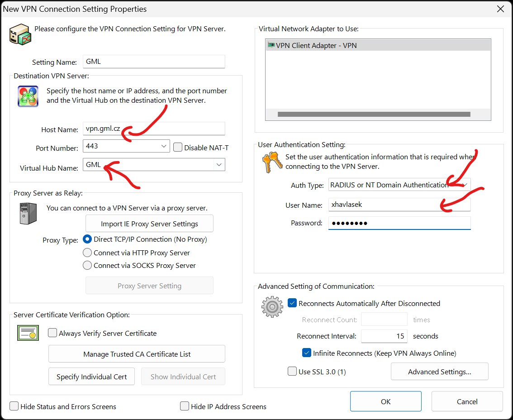Close the VPN properties dialog window
This screenshot has height=420, width=513.
click(500, 9)
